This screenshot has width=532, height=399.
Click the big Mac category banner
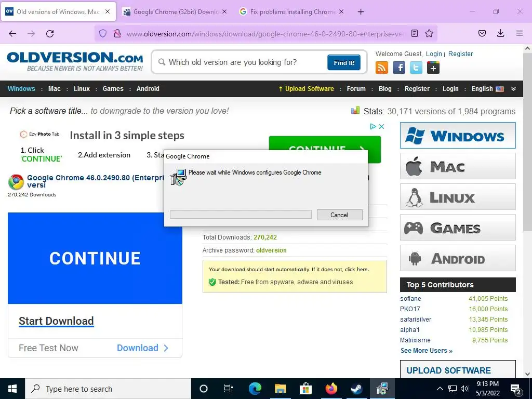click(x=458, y=166)
